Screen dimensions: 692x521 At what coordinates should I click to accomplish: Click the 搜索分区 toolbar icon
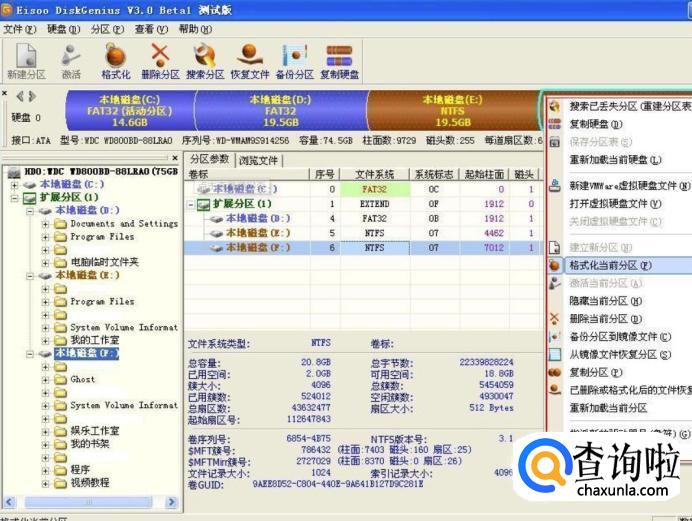pyautogui.click(x=205, y=61)
